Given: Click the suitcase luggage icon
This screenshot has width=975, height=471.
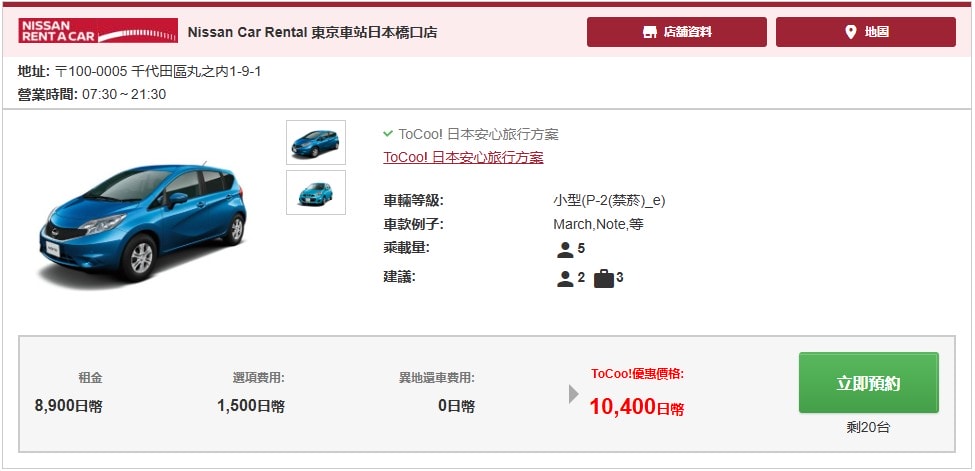Looking at the screenshot, I should coord(603,279).
